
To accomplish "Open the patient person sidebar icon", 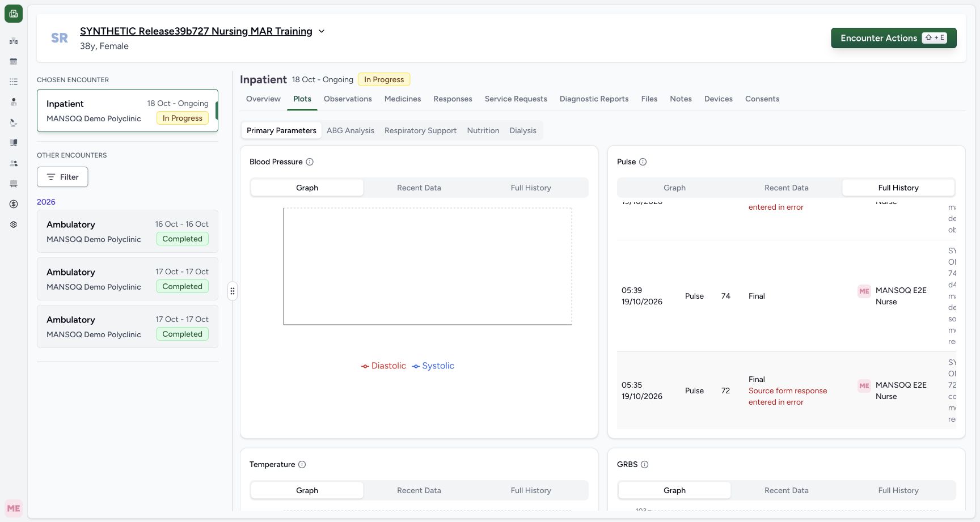I will 14,102.
